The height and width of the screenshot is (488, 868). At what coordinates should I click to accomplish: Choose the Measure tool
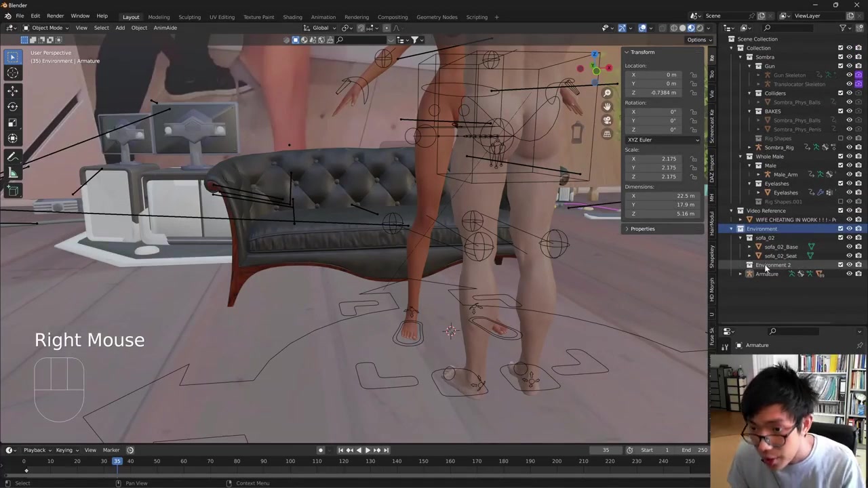coord(12,174)
